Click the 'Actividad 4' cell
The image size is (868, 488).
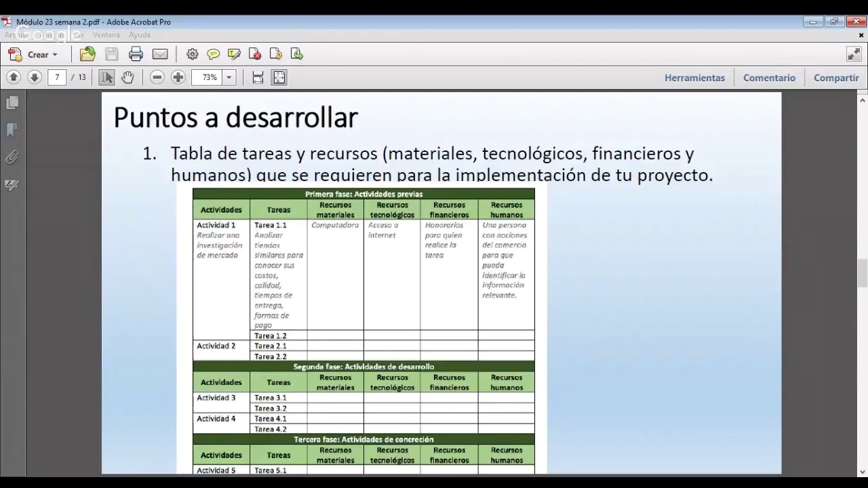221,424
